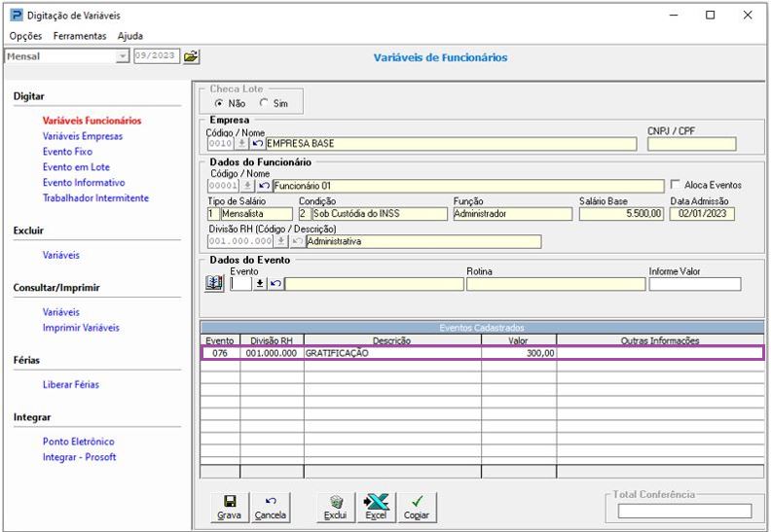Click the Outras Informações column header
The width and height of the screenshot is (771, 532).
660,340
